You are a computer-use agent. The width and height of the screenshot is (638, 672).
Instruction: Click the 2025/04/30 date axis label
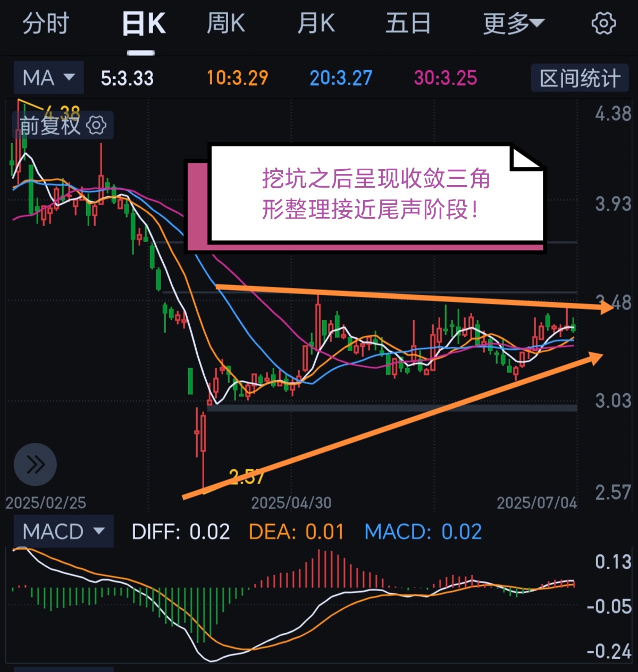click(x=291, y=503)
